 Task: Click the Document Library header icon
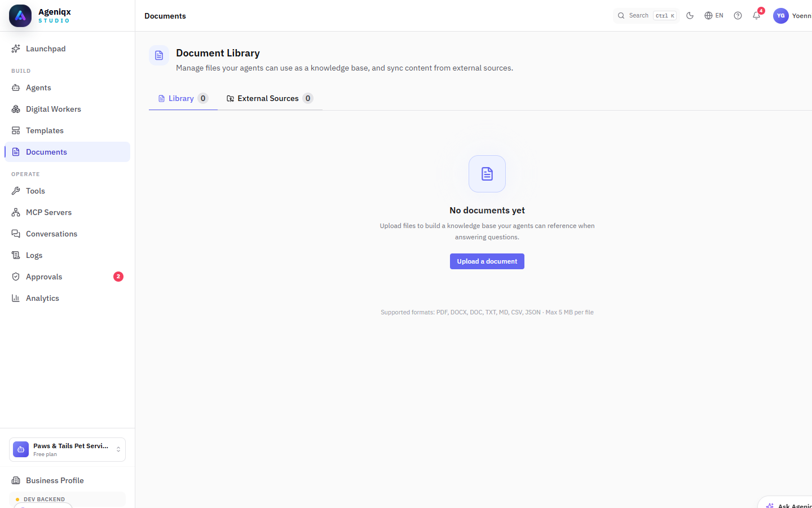159,55
